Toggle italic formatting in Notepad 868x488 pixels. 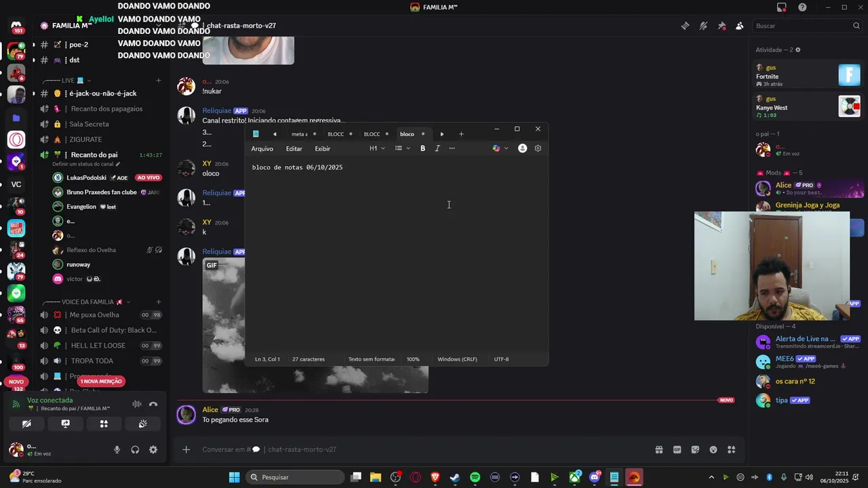(x=437, y=148)
